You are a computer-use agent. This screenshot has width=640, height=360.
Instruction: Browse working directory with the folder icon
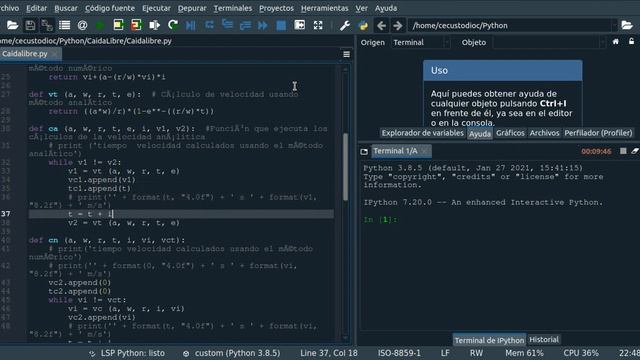[627, 25]
